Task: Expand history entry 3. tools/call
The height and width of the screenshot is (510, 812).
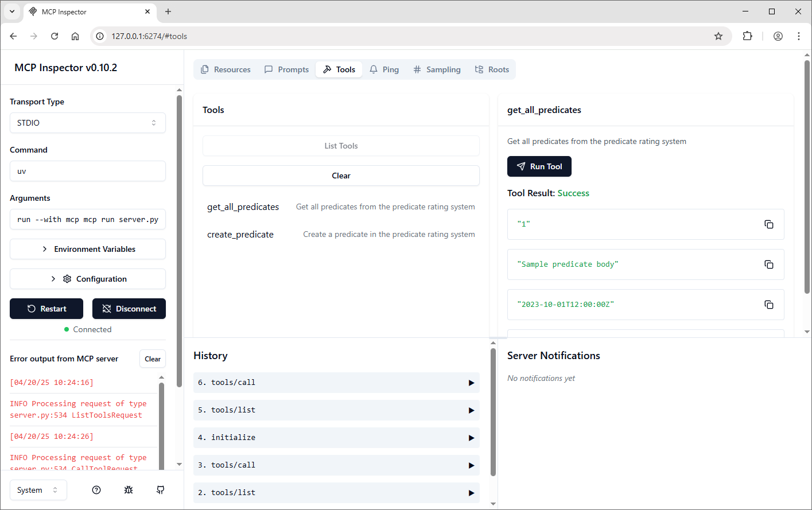Action: [336, 465]
